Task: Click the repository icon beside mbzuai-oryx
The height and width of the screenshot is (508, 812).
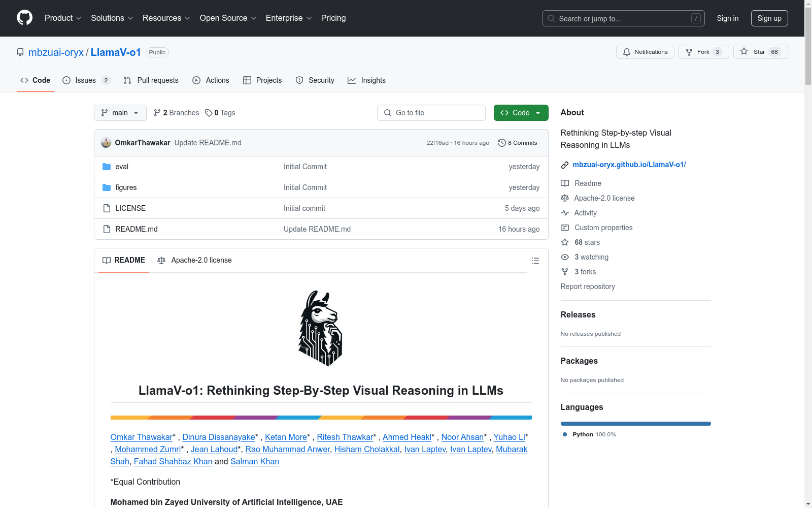Action: [20, 52]
